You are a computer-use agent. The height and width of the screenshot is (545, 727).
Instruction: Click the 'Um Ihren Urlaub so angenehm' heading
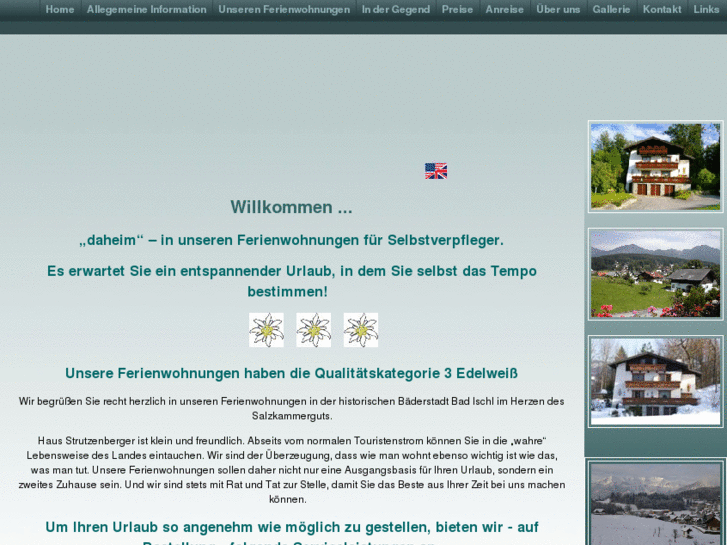[291, 532]
